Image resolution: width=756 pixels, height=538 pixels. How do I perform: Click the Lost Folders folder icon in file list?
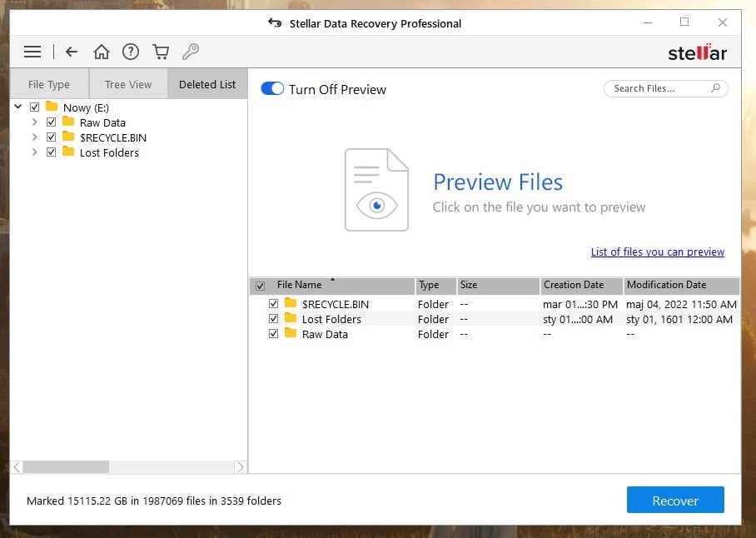(291, 317)
